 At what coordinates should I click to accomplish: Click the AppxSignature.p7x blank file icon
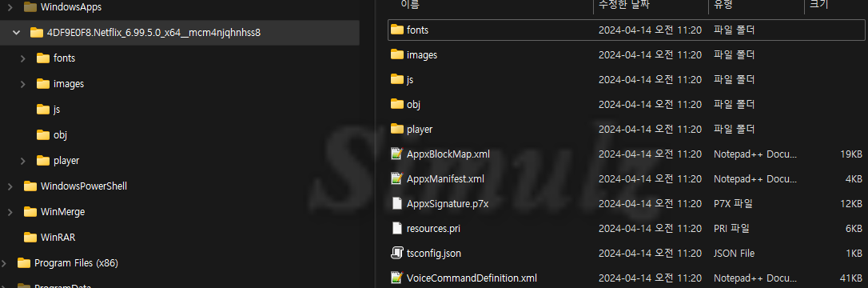click(x=396, y=203)
